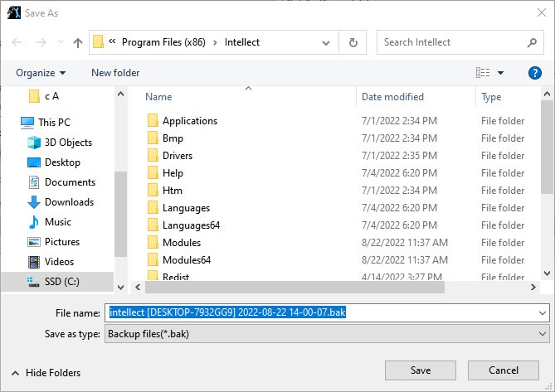Select the 3D Objects icon in sidebar
Image resolution: width=555 pixels, height=392 pixels.
(x=34, y=142)
